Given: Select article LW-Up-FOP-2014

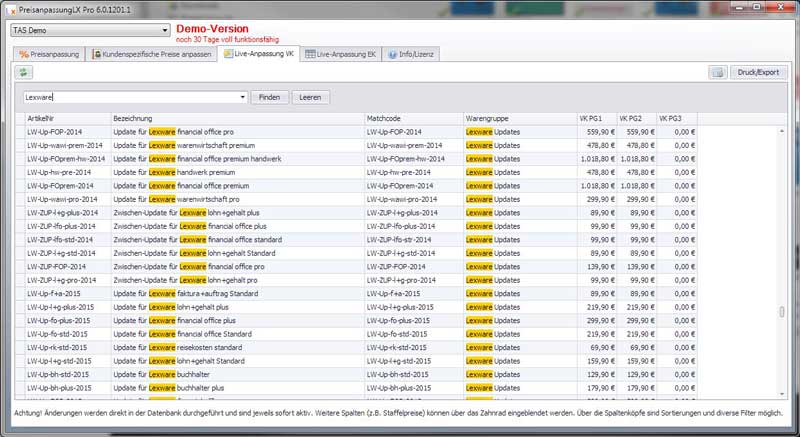Looking at the screenshot, I should click(x=53, y=132).
